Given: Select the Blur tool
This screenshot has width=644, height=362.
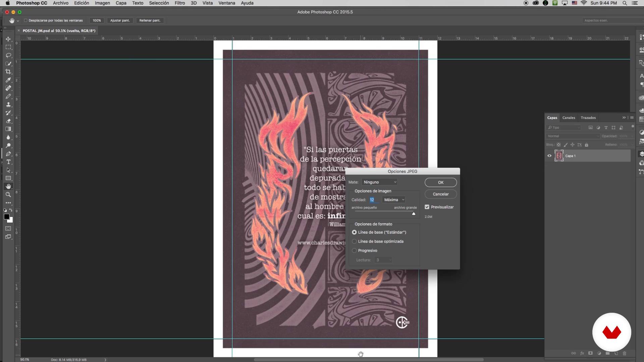Looking at the screenshot, I should (x=8, y=137).
